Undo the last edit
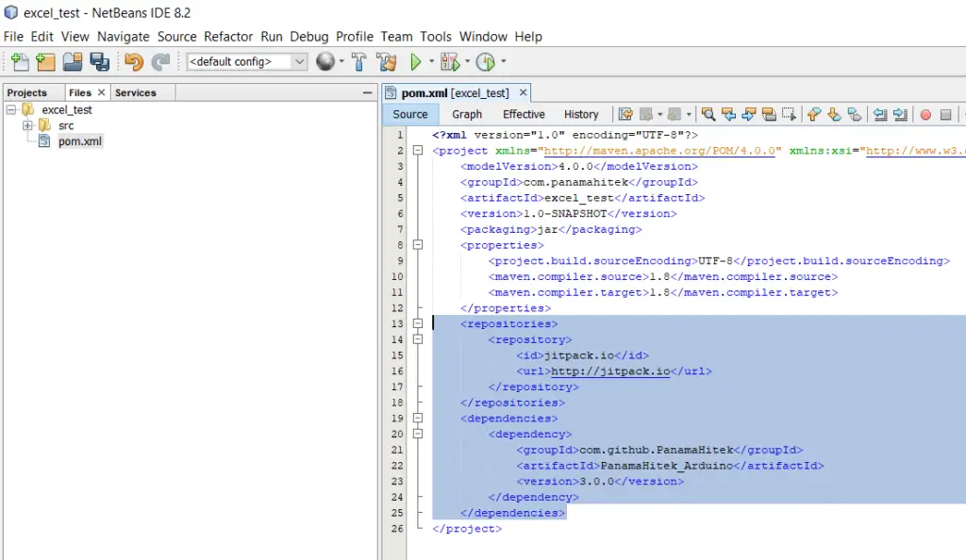 (x=131, y=62)
